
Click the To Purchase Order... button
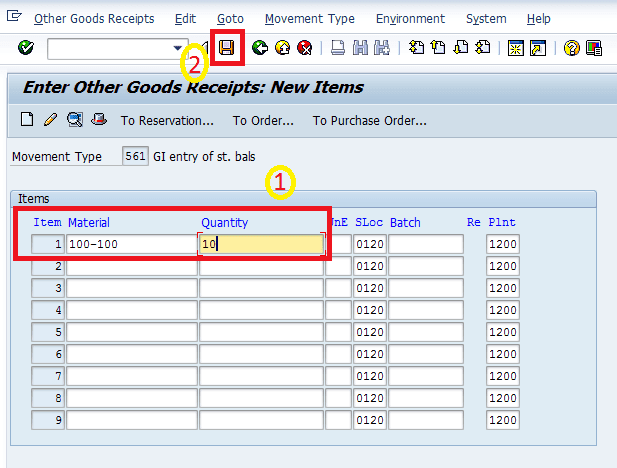[x=369, y=121]
